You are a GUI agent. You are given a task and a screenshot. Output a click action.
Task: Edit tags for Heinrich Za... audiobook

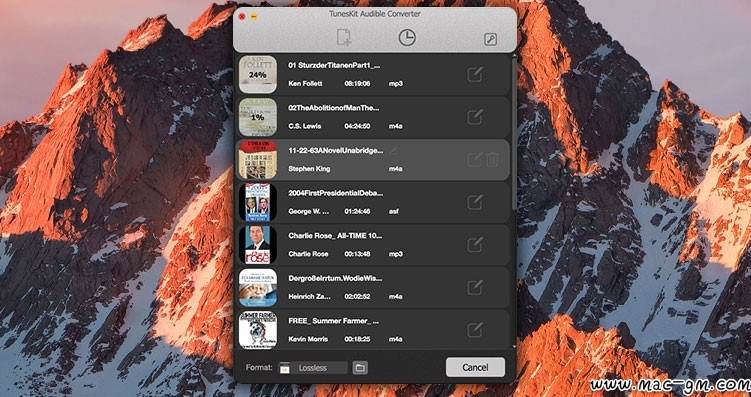475,287
